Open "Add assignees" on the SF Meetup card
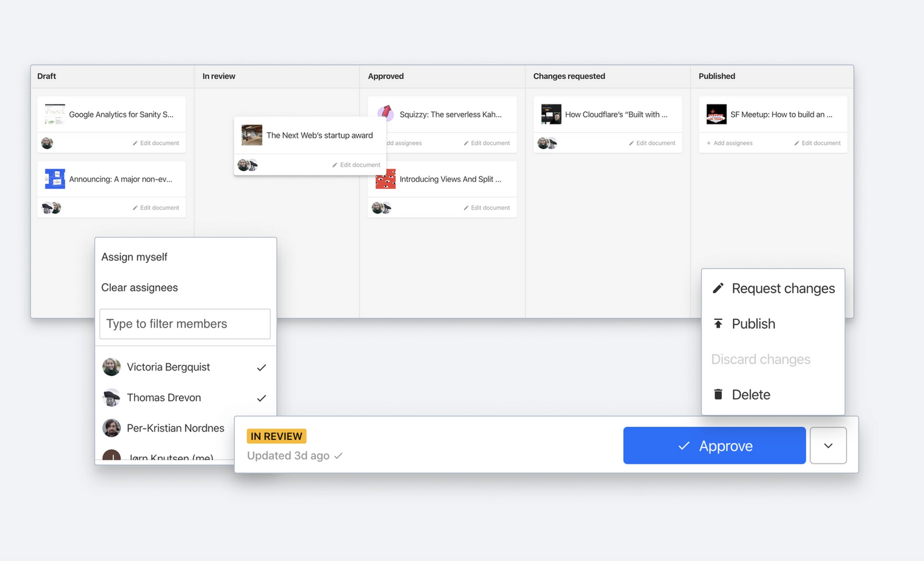924x561 pixels. (729, 143)
